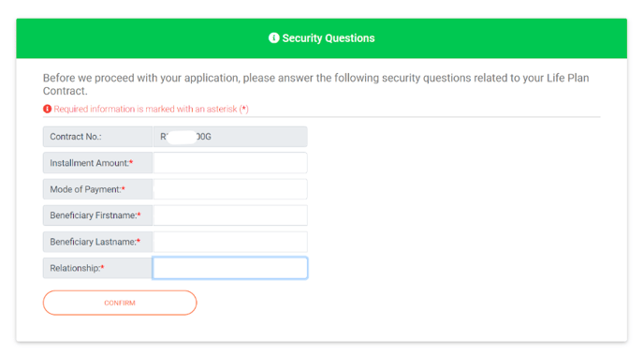Click the red required information notice text

pos(151,109)
